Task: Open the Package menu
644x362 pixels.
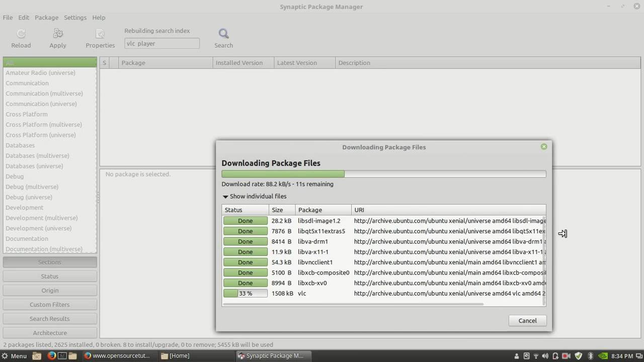Action: point(46,18)
